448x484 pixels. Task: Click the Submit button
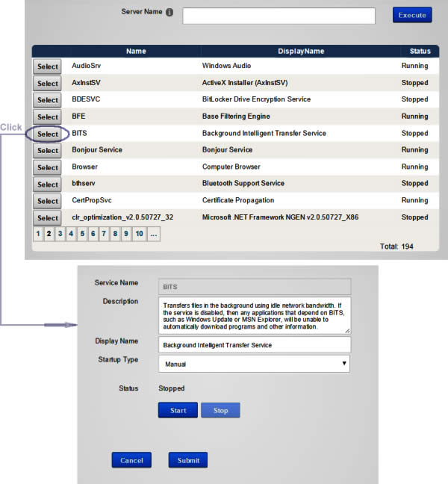click(x=188, y=460)
